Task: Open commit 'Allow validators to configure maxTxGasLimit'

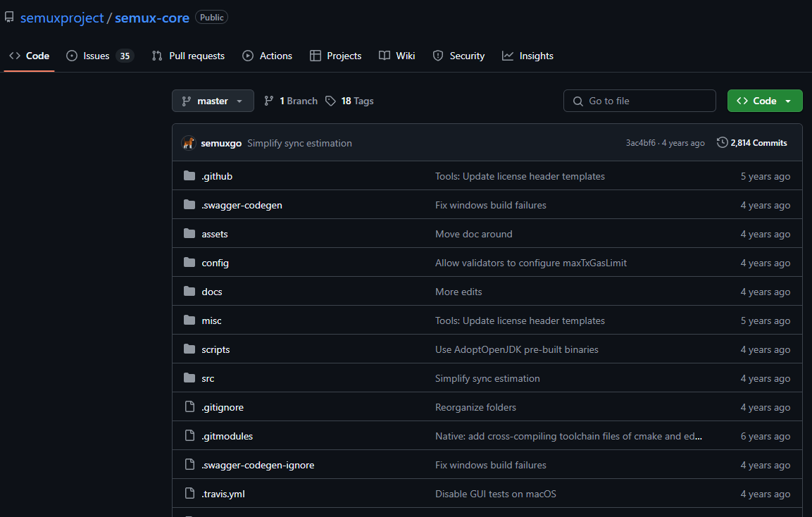Action: tap(531, 263)
